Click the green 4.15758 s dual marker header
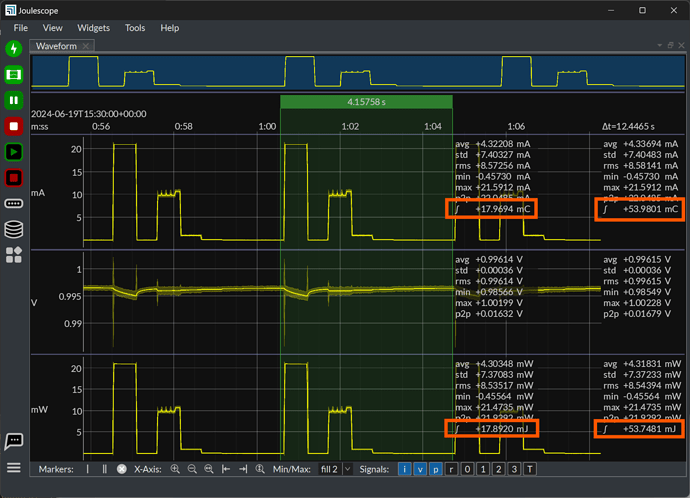Screen dimensions: 690x498 (x=366, y=102)
